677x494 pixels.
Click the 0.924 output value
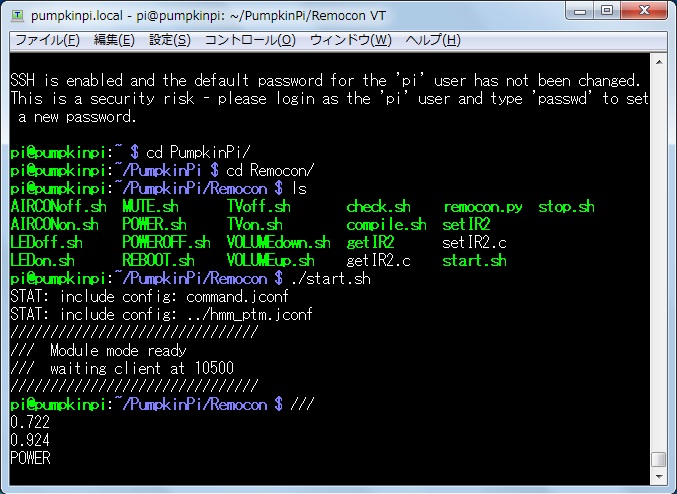coord(30,440)
